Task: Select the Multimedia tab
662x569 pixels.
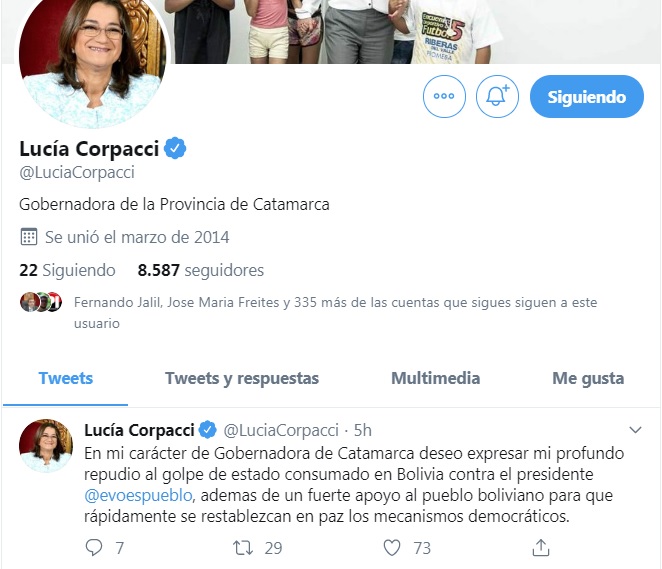Action: (436, 378)
